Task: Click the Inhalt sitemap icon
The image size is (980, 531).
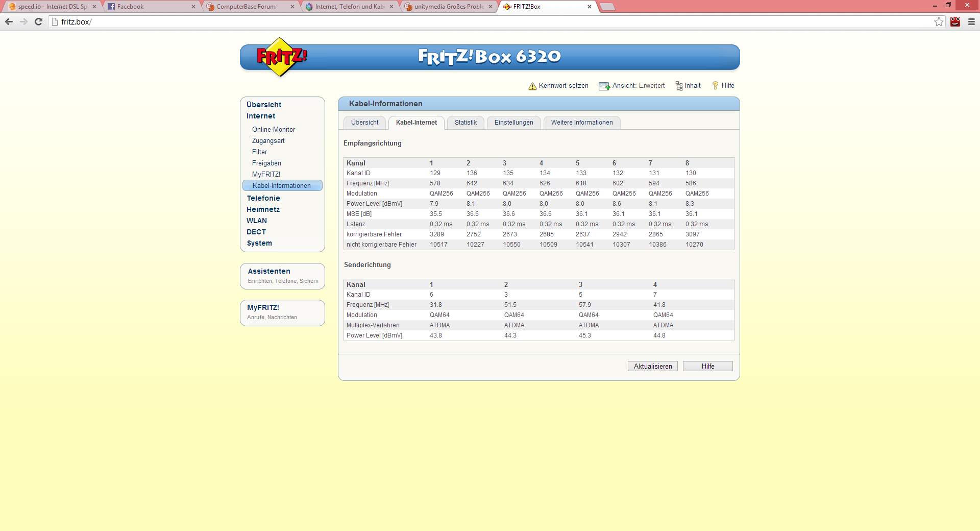Action: pyautogui.click(x=679, y=86)
